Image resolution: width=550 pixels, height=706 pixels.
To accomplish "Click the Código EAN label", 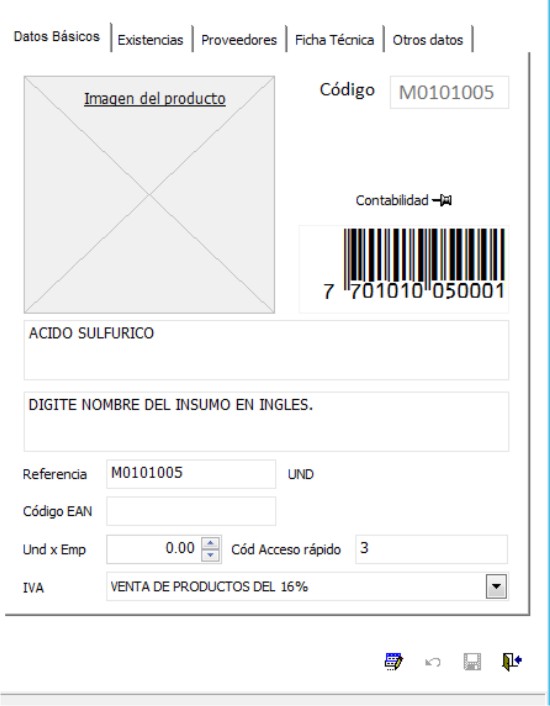I will tap(58, 511).
